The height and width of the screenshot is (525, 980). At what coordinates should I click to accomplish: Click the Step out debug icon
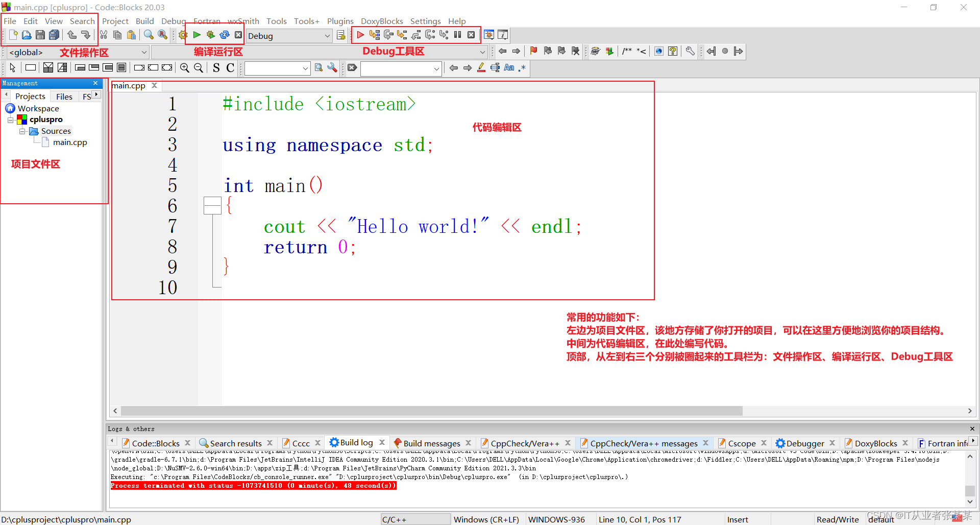[x=416, y=35]
